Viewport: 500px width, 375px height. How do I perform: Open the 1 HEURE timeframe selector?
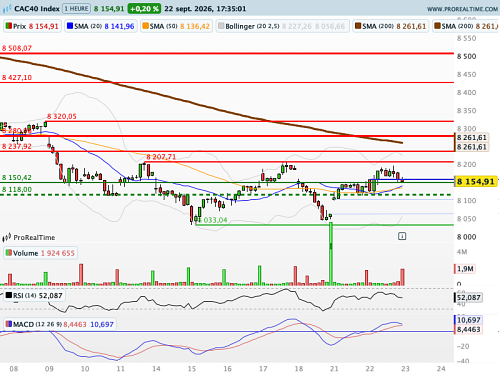77,8
